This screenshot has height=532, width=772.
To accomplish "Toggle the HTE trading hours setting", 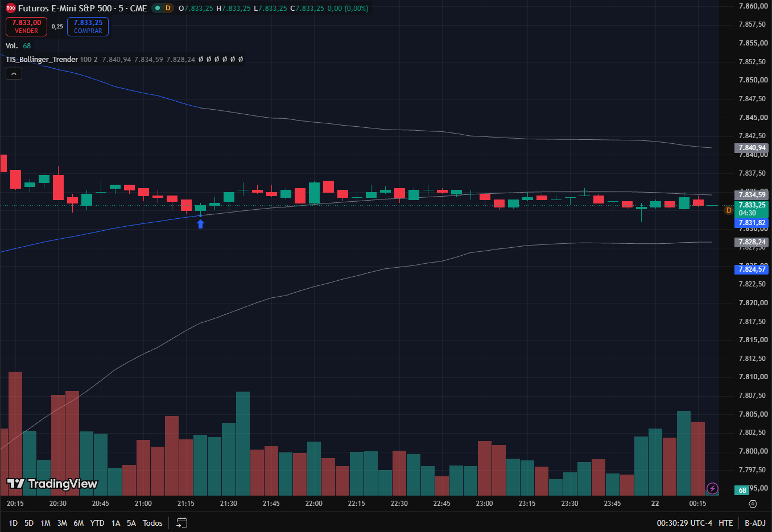I will pyautogui.click(x=726, y=523).
